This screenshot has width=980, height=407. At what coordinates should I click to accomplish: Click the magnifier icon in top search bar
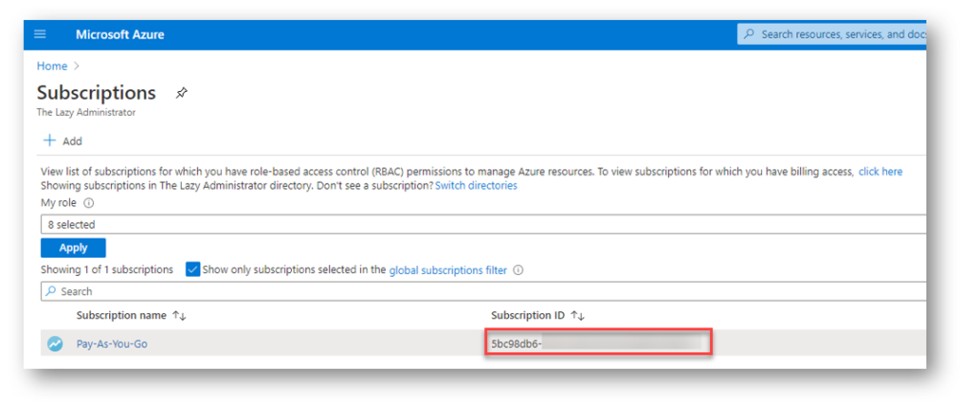pyautogui.click(x=748, y=34)
